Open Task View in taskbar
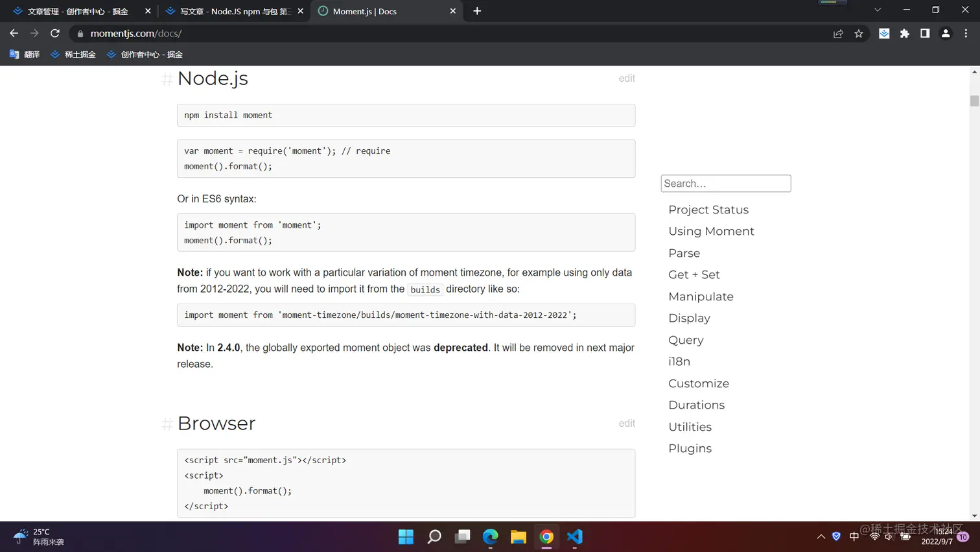Viewport: 980px width, 552px height. [x=463, y=537]
